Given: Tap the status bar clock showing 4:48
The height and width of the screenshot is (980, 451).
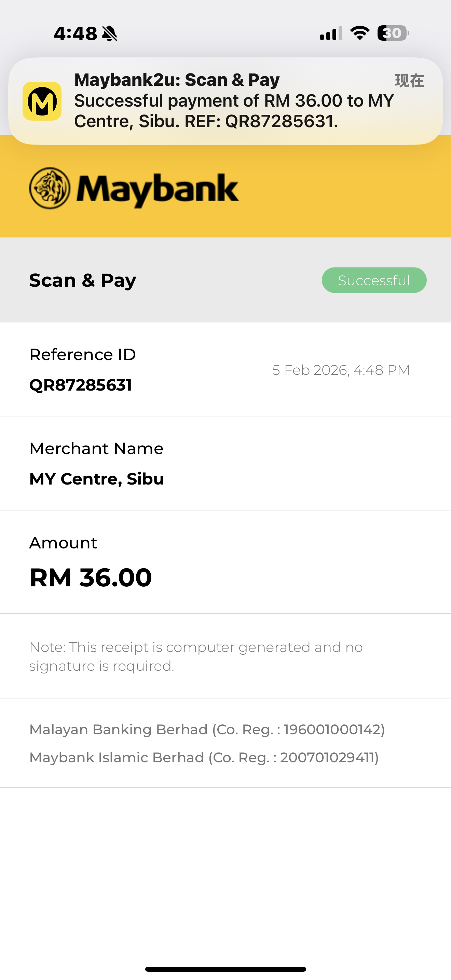Looking at the screenshot, I should coord(75,33).
